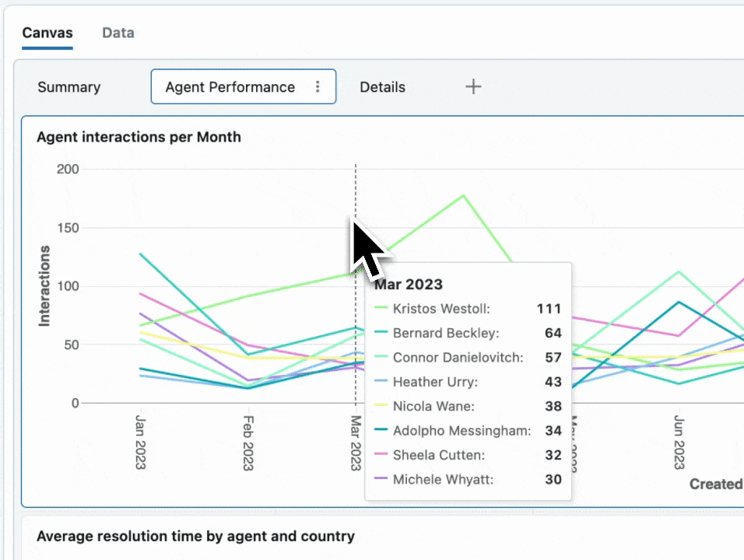Screen dimensions: 744x560
Task: Go to the Details page
Action: (x=382, y=87)
